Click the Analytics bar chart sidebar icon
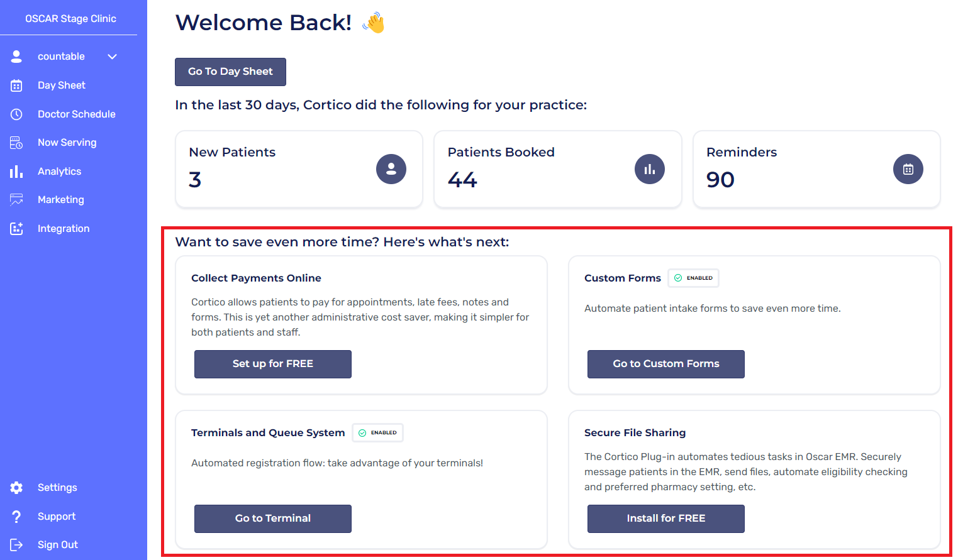 click(16, 172)
